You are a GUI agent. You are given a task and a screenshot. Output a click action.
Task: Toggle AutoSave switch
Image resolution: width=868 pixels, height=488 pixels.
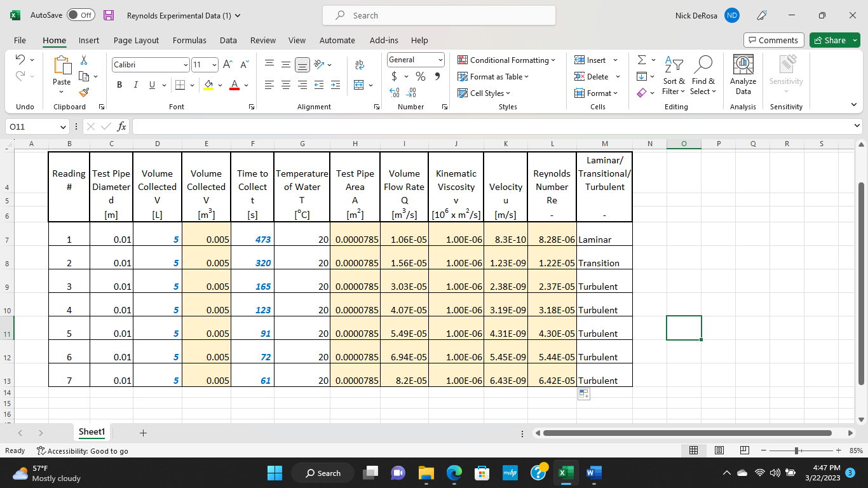point(81,15)
